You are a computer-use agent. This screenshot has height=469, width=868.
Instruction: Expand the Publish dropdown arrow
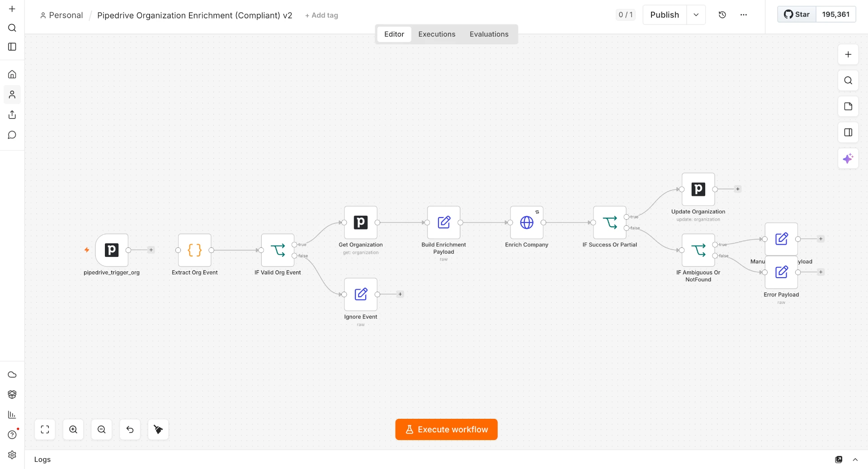pyautogui.click(x=696, y=15)
